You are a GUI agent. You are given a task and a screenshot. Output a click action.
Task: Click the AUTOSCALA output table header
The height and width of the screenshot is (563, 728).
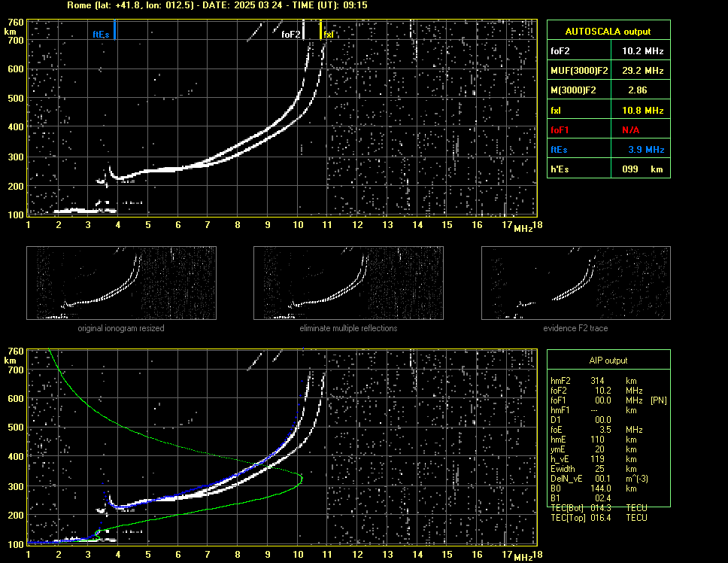click(608, 31)
